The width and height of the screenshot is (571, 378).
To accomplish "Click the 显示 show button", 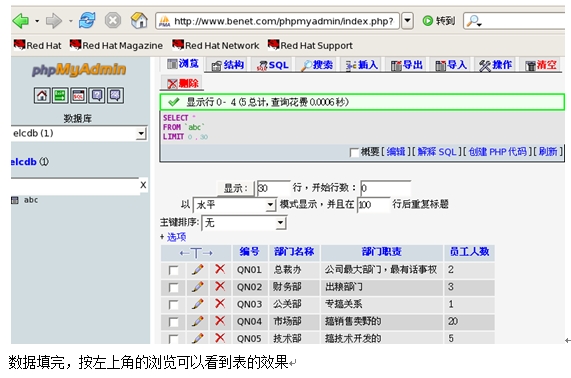I will [x=236, y=188].
